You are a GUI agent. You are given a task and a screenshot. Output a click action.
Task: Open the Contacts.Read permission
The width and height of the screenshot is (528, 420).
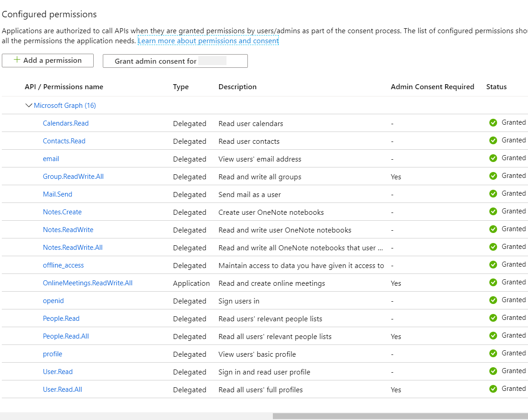[64, 141]
